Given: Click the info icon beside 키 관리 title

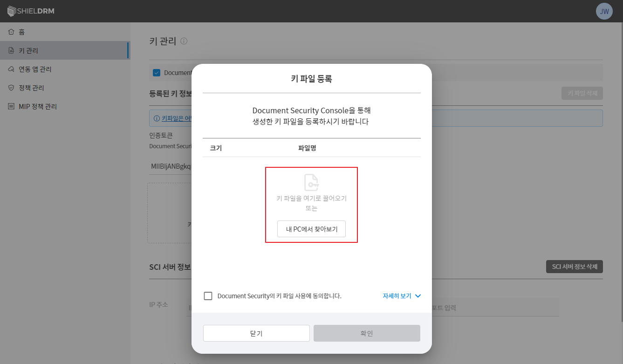Looking at the screenshot, I should pos(184,41).
